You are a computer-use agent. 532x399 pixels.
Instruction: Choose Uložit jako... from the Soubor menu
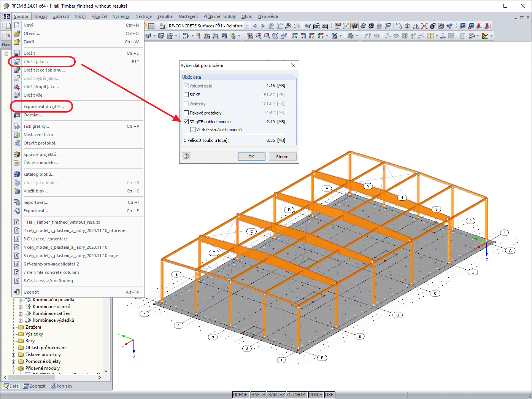pos(78,62)
